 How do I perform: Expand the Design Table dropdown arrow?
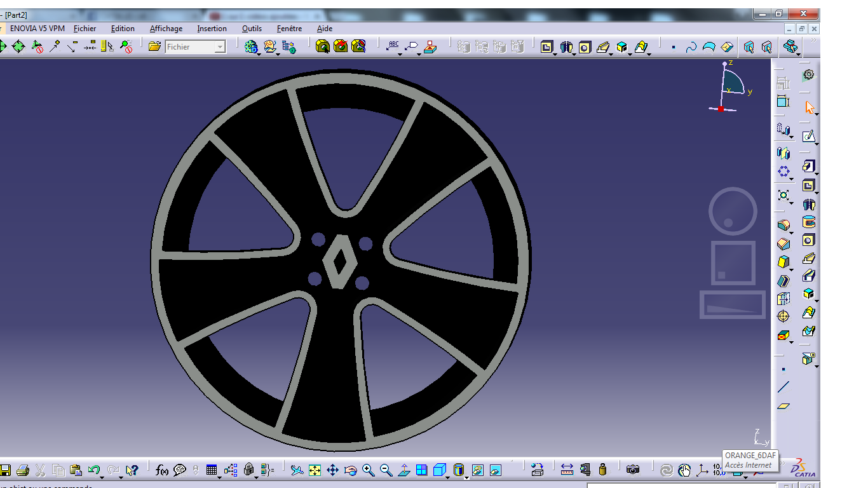(220, 477)
